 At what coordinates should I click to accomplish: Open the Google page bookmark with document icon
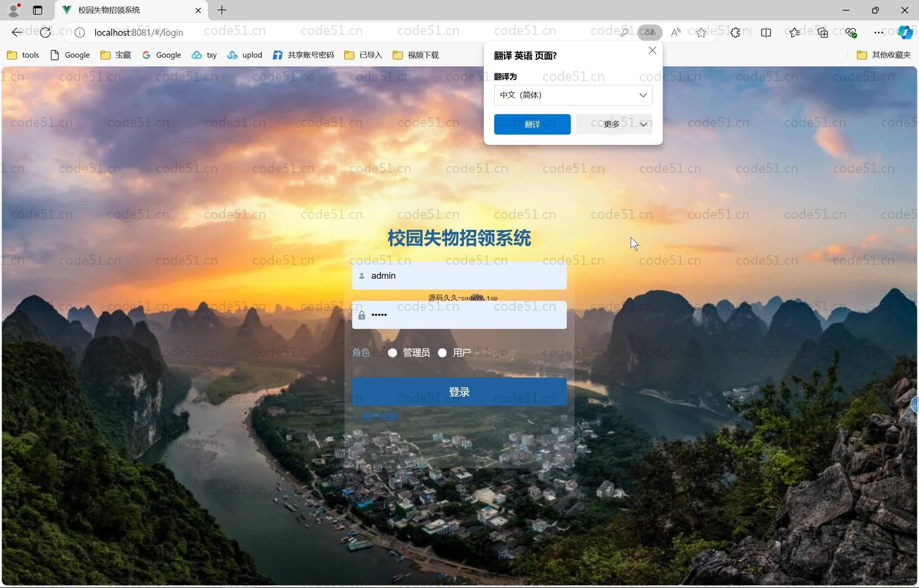[x=70, y=55]
